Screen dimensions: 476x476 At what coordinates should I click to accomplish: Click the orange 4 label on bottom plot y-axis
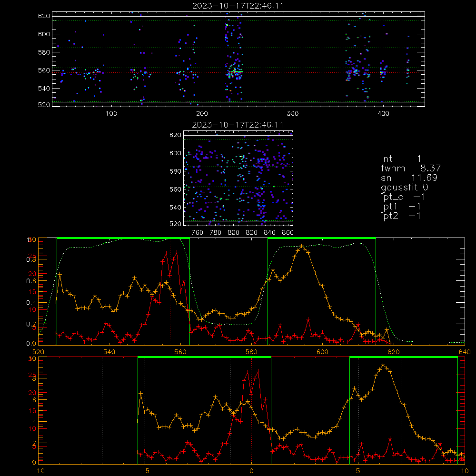pos(34,422)
